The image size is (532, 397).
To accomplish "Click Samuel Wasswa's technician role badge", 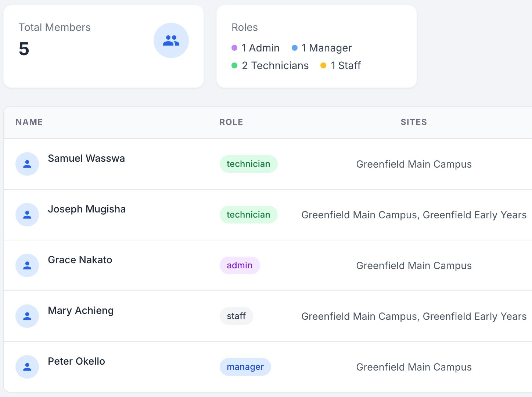I will coord(248,164).
